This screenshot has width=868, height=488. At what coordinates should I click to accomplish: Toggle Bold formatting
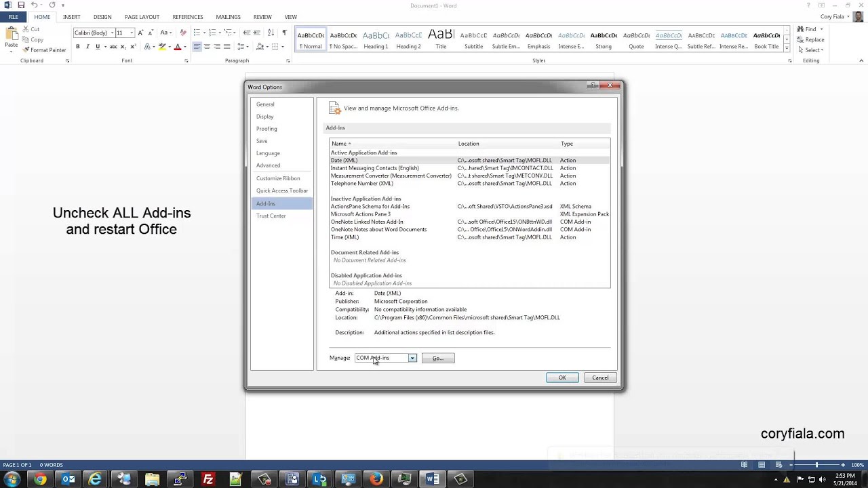click(78, 47)
